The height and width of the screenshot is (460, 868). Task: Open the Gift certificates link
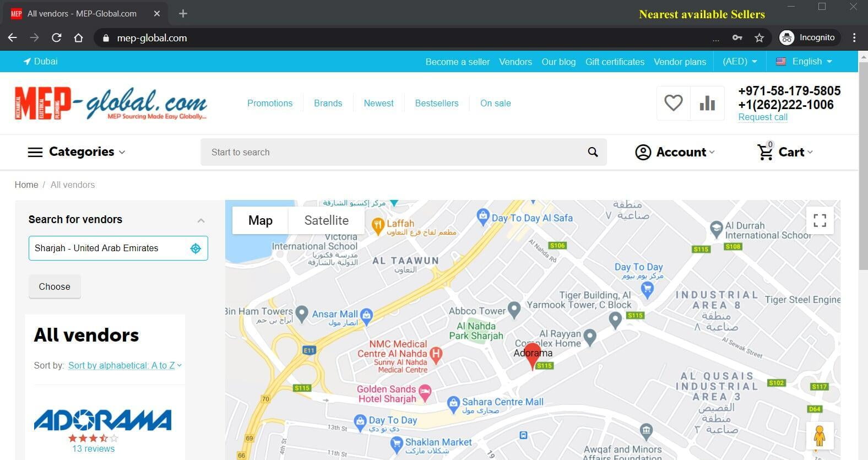point(615,62)
